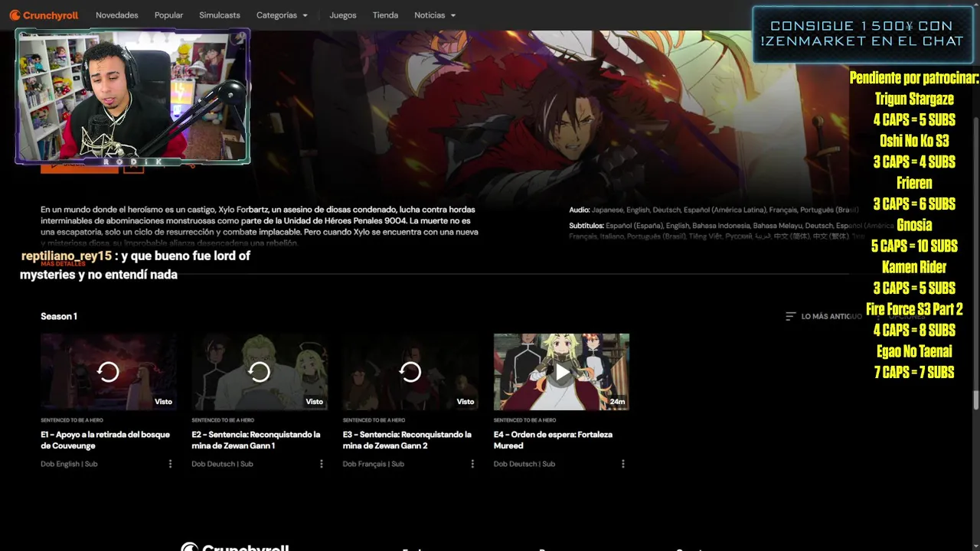Click the bookmark icon beside the orange button
Image resolution: width=980 pixels, height=551 pixels.
pyautogui.click(x=134, y=166)
